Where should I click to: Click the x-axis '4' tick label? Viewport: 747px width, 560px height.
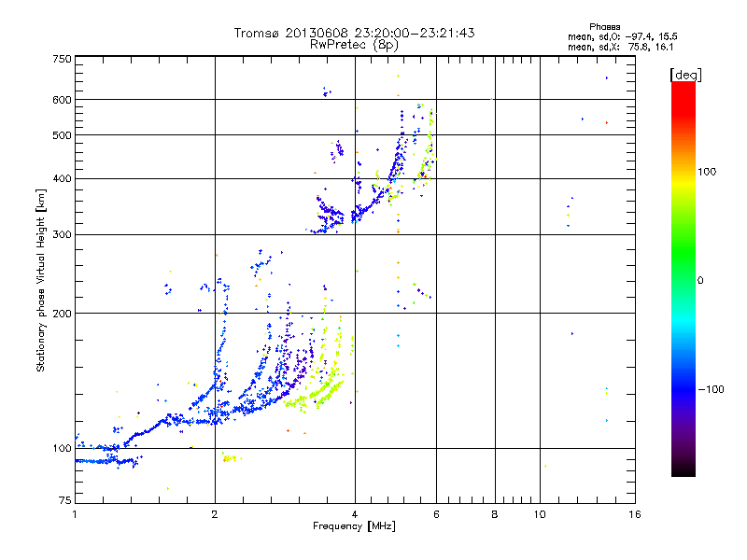point(355,514)
